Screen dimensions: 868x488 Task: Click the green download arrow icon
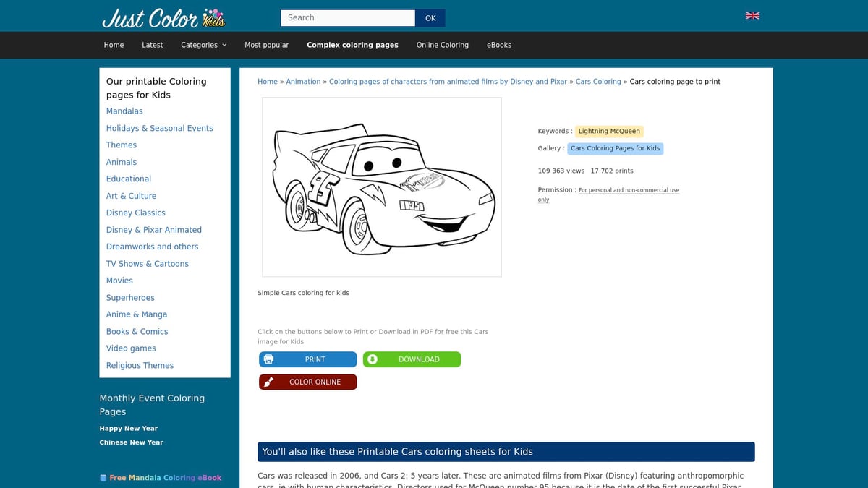373,359
